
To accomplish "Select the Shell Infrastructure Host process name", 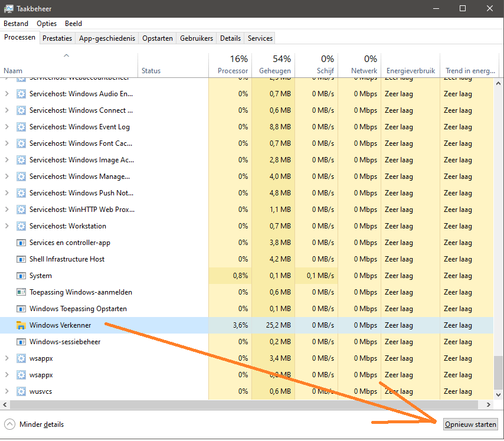I will [67, 259].
